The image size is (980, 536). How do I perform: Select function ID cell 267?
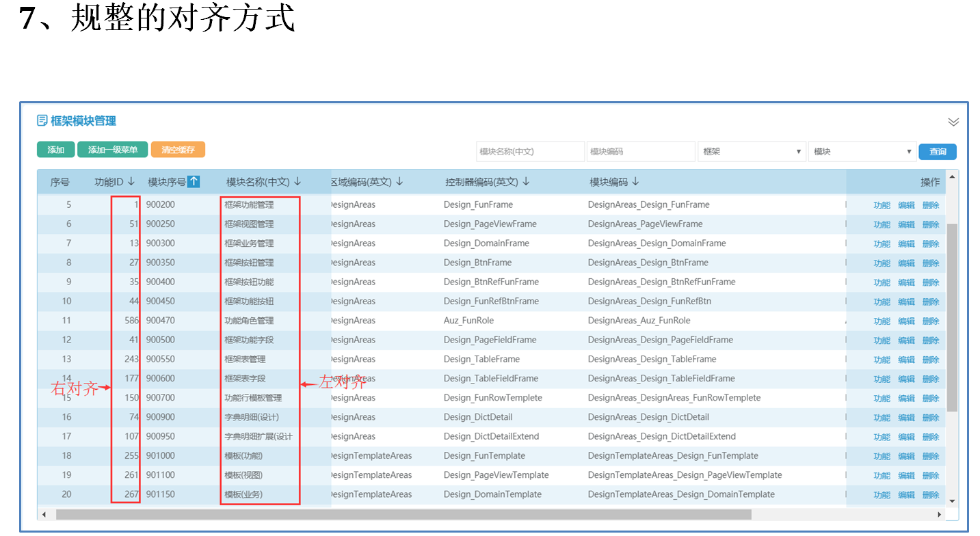point(131,494)
